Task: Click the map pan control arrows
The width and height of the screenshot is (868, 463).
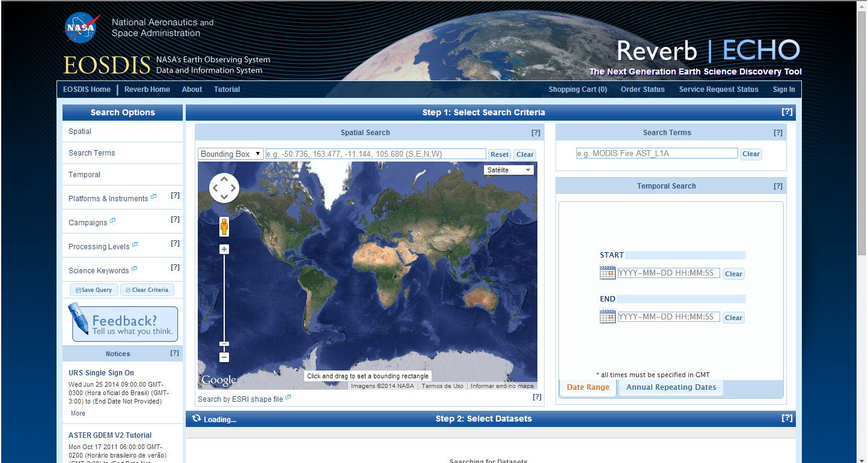Action: coord(224,188)
